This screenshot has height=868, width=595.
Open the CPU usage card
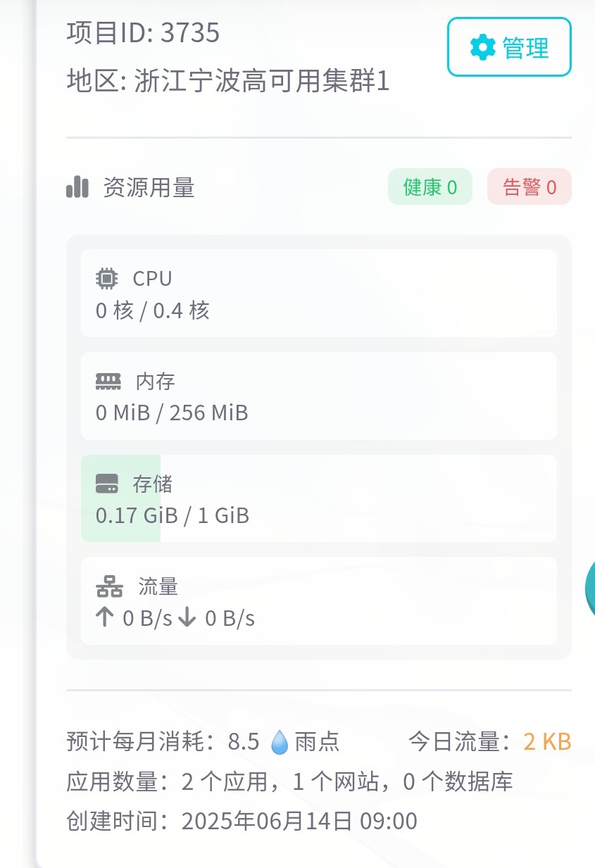319,294
